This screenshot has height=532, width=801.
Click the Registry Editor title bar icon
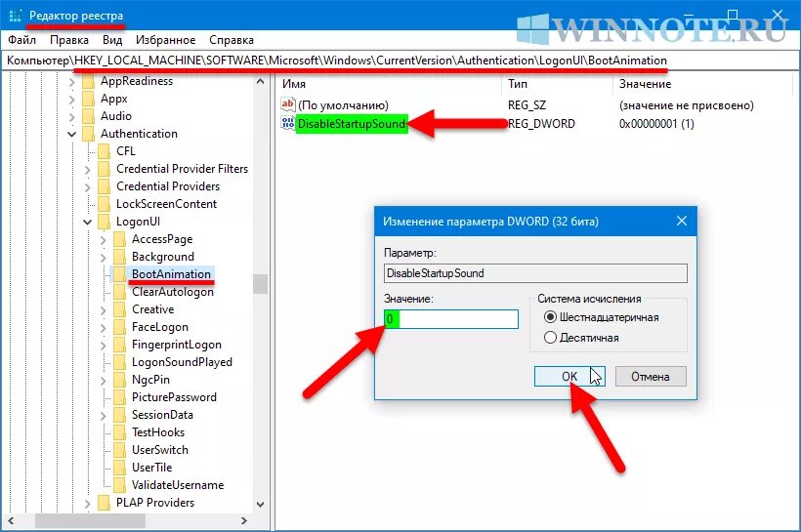point(16,16)
